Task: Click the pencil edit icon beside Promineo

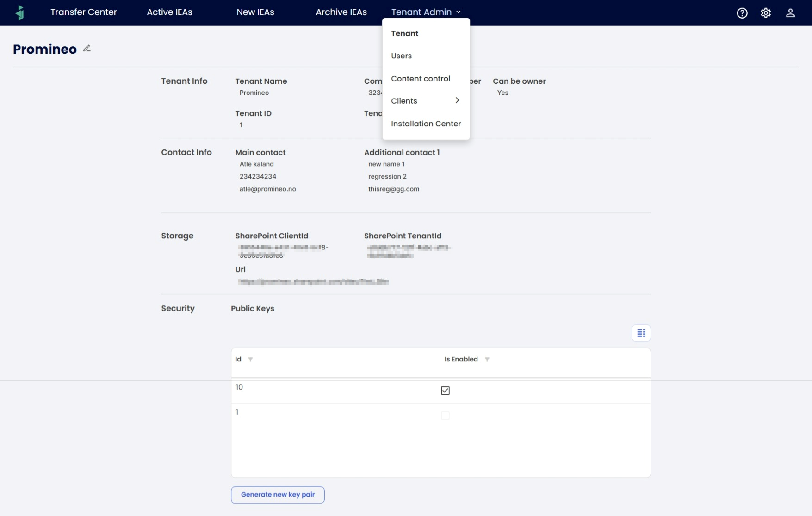Action: (87, 48)
